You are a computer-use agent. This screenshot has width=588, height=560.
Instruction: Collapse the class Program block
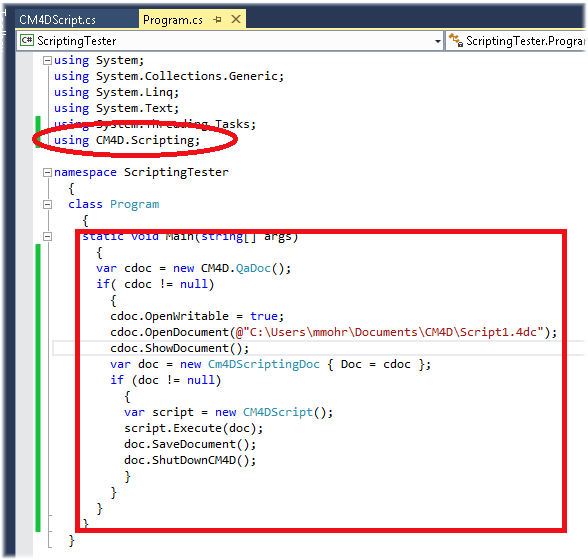point(47,204)
